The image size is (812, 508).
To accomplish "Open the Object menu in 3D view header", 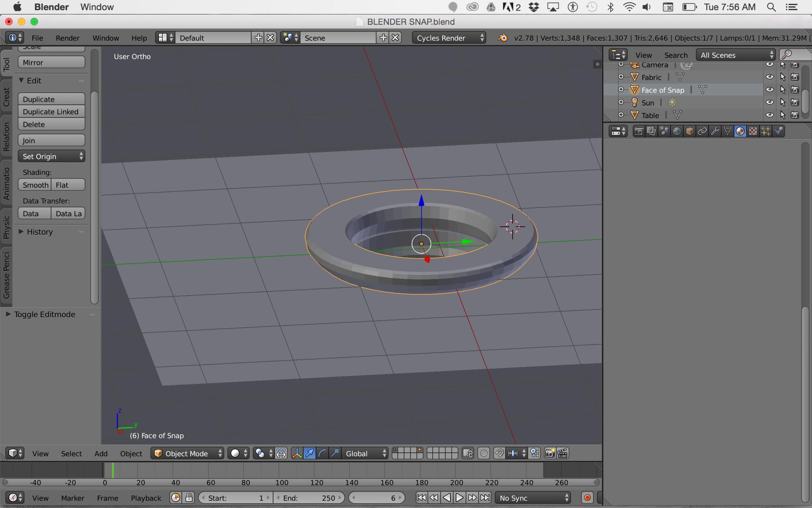I will 131,454.
